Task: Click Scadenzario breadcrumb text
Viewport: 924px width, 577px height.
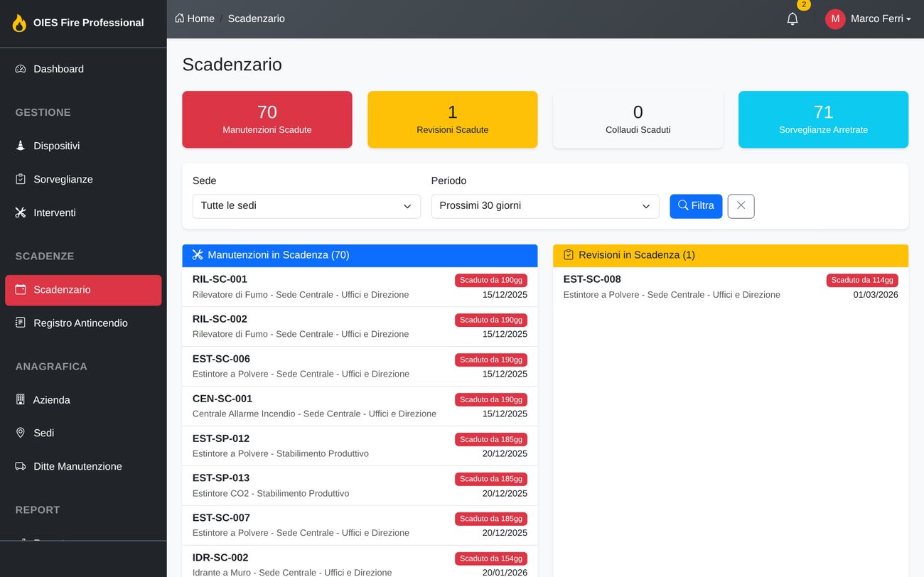Action: pos(257,18)
